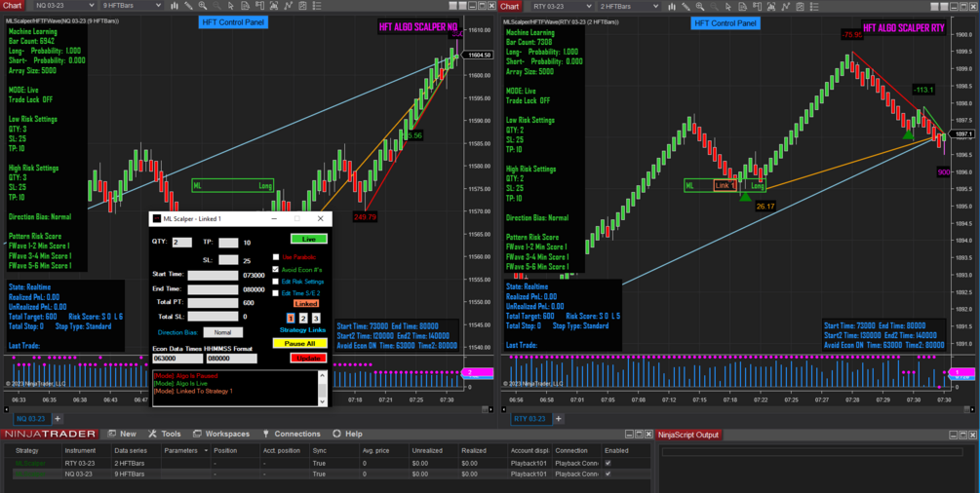Image resolution: width=980 pixels, height=493 pixels.
Task: Add new tab beside RTY 03-23 tab
Action: click(x=558, y=419)
